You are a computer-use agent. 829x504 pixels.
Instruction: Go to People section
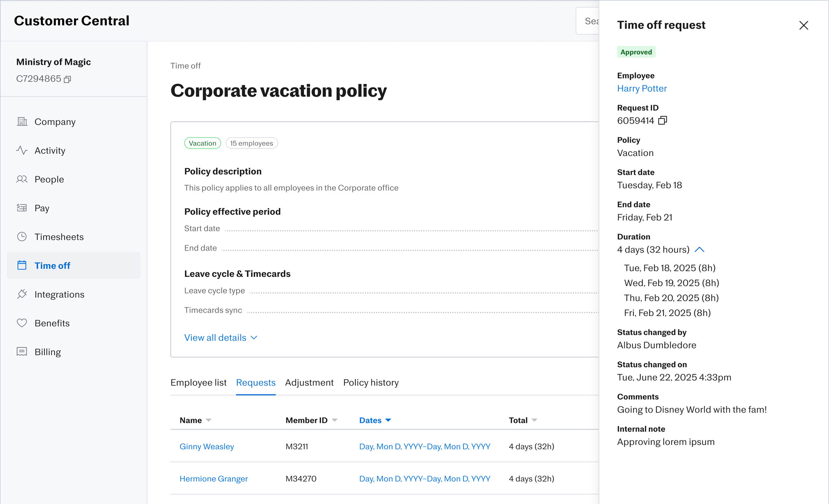pyautogui.click(x=74, y=179)
